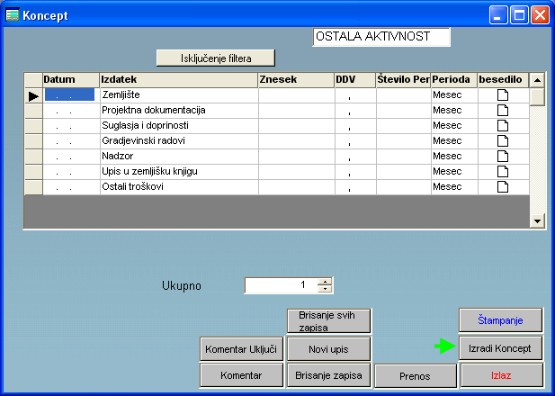This screenshot has height=396, width=555.
Task: Select the Upis u zemljišku knjigu cell
Action: tap(179, 171)
